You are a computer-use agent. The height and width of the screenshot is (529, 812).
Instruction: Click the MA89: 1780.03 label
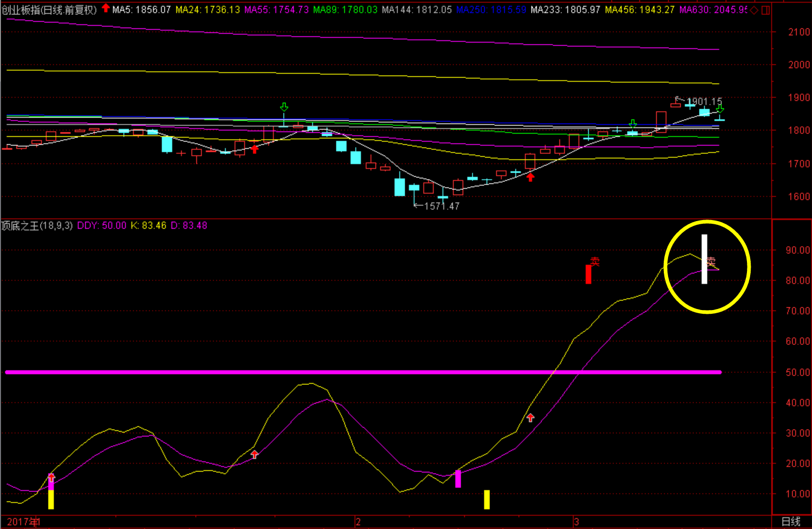tap(345, 10)
